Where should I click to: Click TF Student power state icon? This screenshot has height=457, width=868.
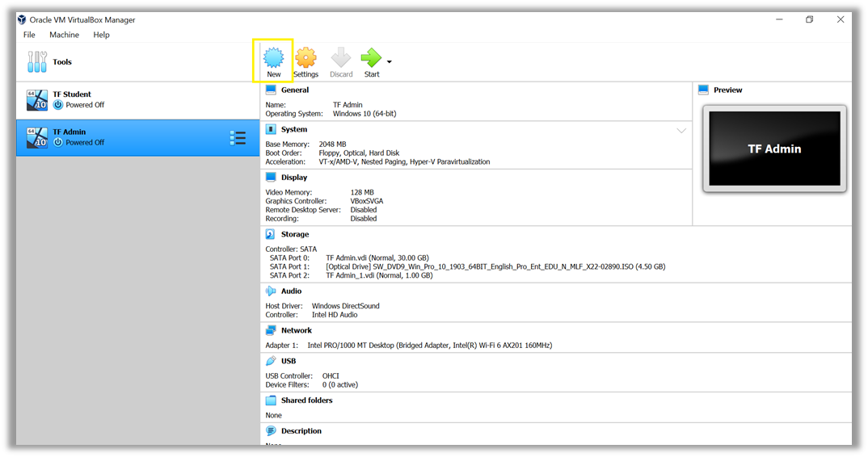(x=58, y=105)
